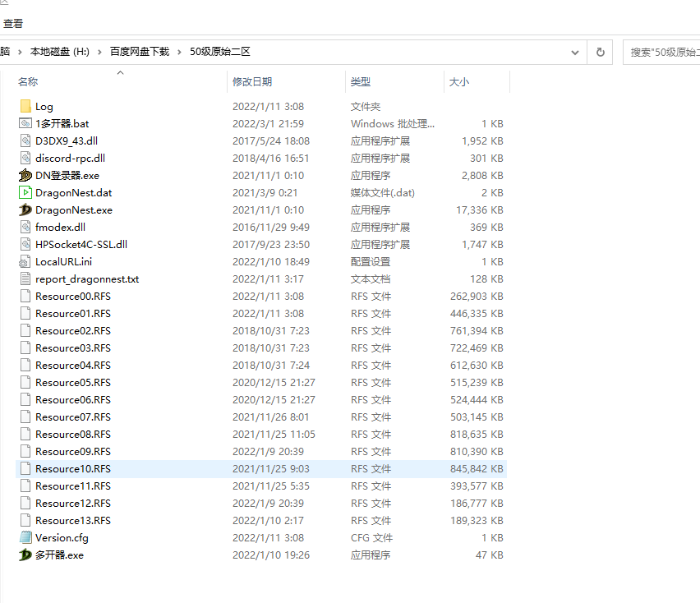Select the DragonNest.dat media file icon
700x603 pixels.
pos(25,192)
